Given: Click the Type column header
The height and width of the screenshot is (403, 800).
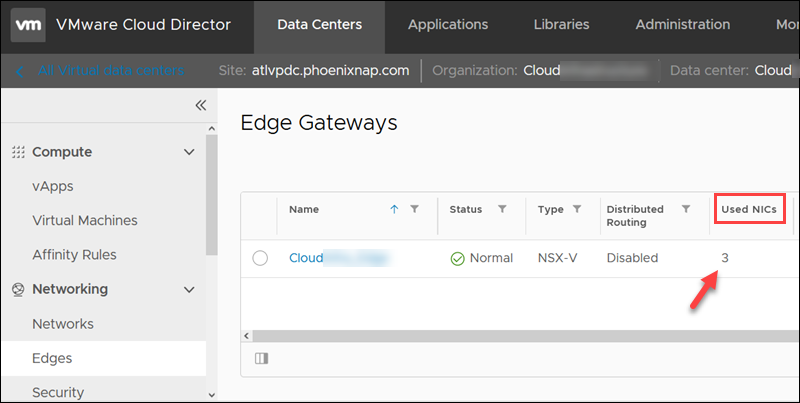Looking at the screenshot, I should (551, 209).
